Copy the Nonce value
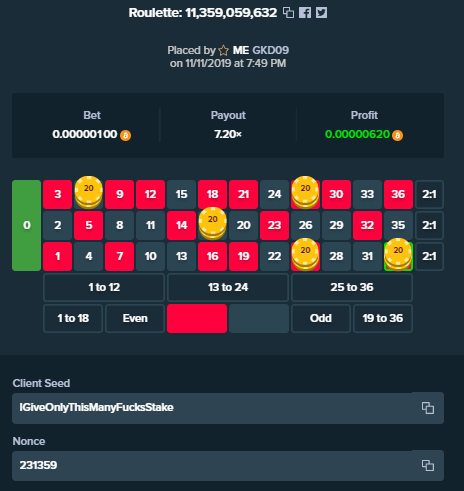464x491 pixels. point(428,465)
